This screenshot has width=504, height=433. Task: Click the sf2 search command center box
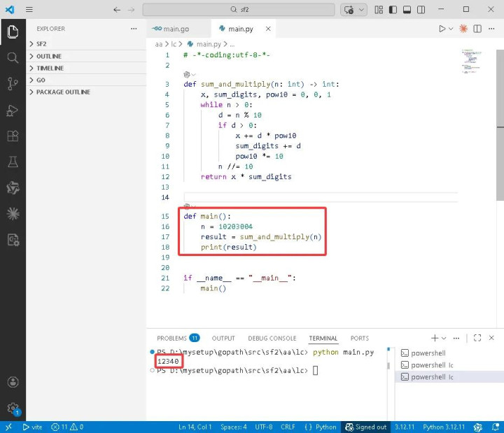tap(240, 10)
